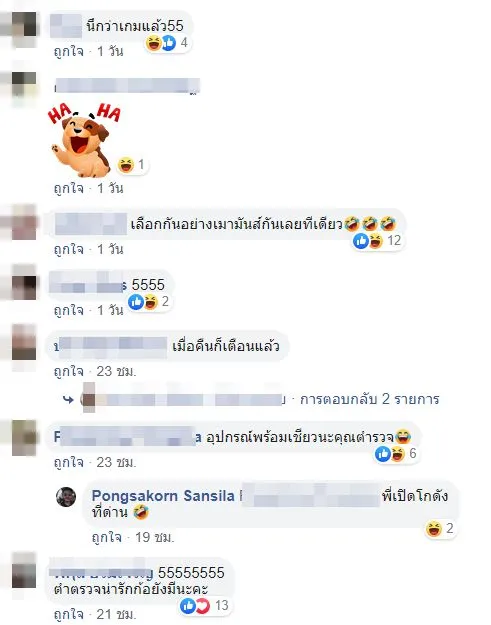The height and width of the screenshot is (625, 491).
Task: Open reactions on the 'นึกว่าเกมแล้ว55' comment
Action: (x=167, y=43)
